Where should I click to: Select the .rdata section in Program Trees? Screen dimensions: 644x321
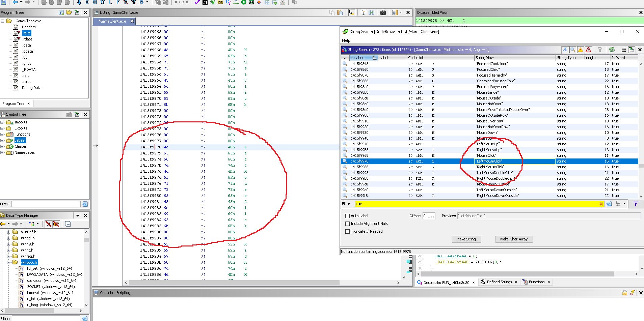click(x=27, y=39)
